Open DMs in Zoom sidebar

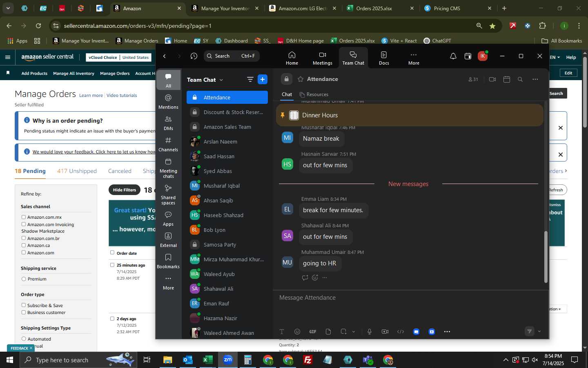168,123
